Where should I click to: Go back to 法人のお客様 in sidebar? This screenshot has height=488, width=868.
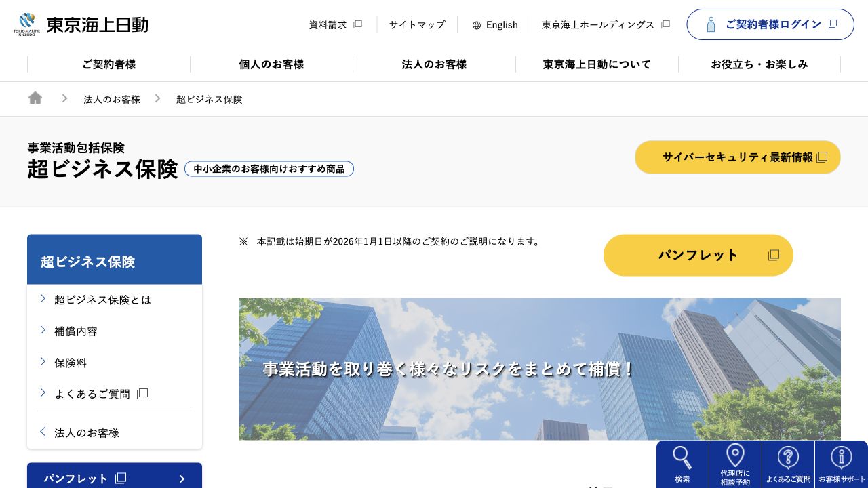(x=87, y=433)
